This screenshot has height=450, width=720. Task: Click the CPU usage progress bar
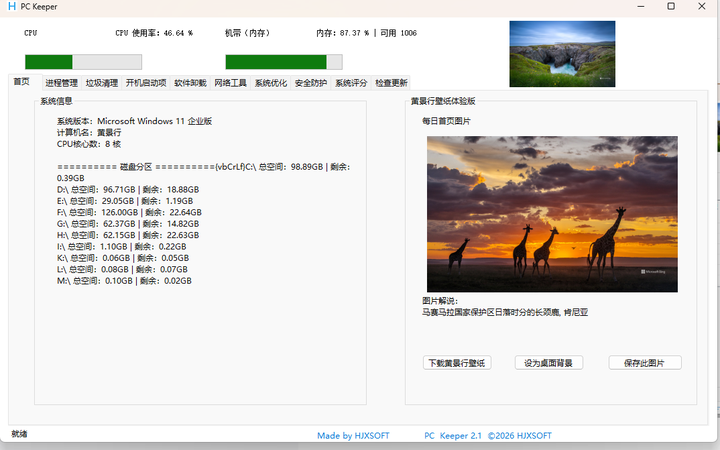(x=83, y=62)
